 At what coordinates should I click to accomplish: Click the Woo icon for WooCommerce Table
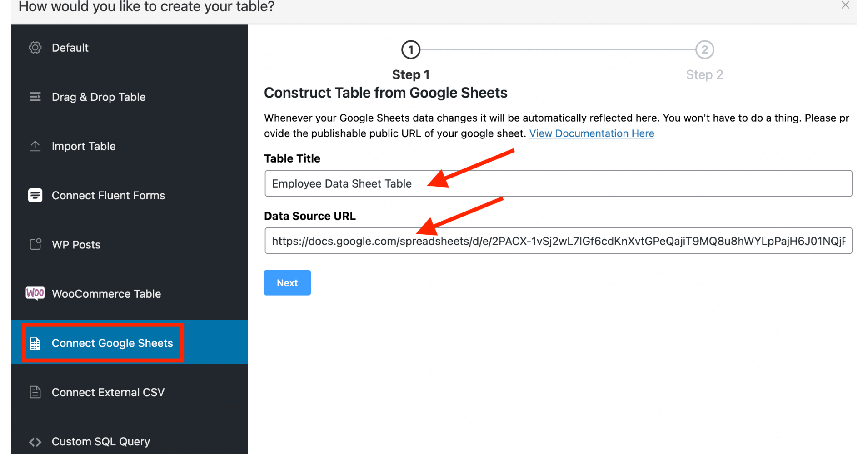pos(35,293)
